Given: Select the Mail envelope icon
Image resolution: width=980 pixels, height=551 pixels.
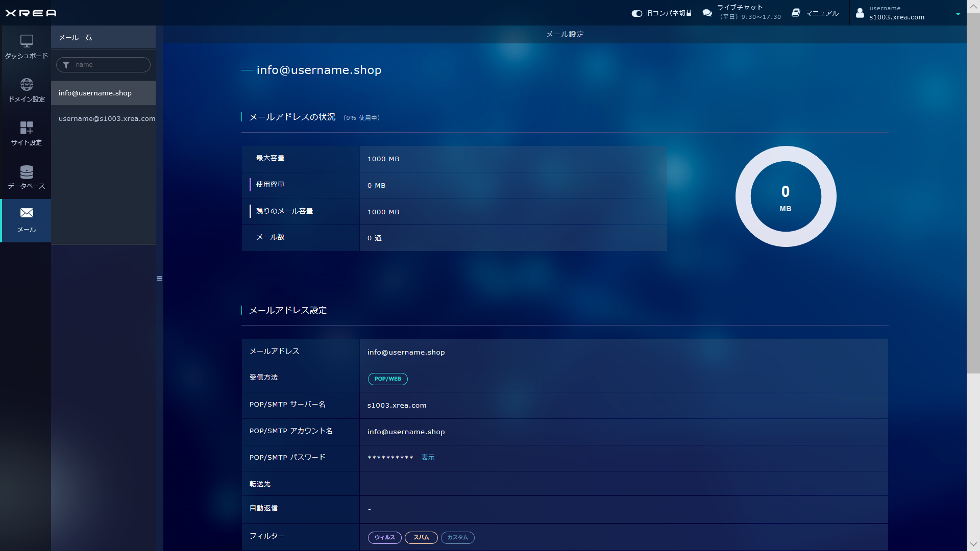Looking at the screenshot, I should click(27, 213).
